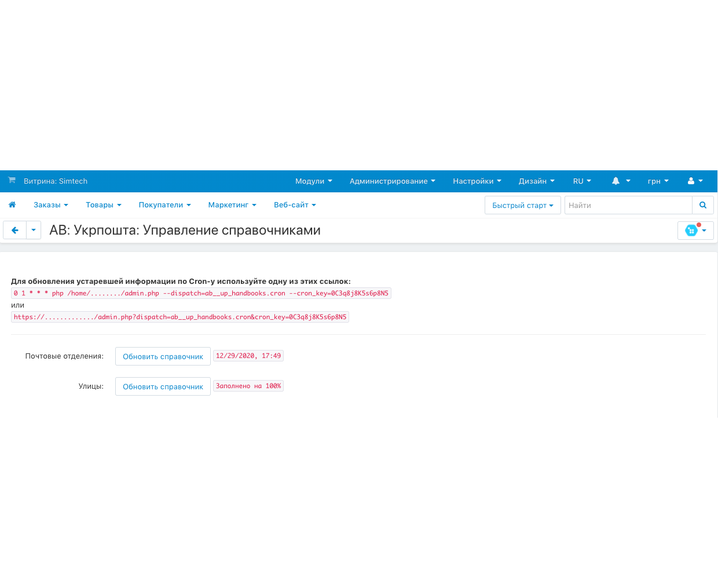The image size is (718, 588).
Task: Expand the dropdown caret beside back arrow
Action: [34, 230]
